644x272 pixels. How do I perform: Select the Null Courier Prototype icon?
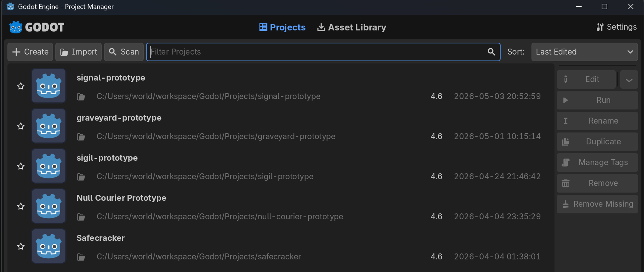[x=49, y=206]
